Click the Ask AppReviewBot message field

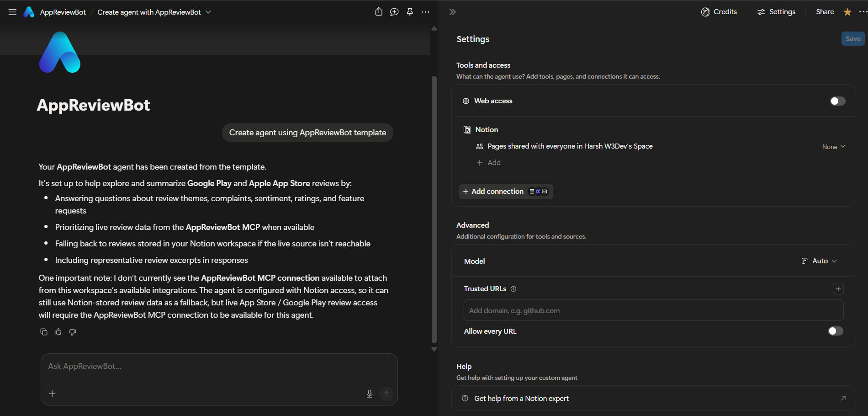point(219,366)
